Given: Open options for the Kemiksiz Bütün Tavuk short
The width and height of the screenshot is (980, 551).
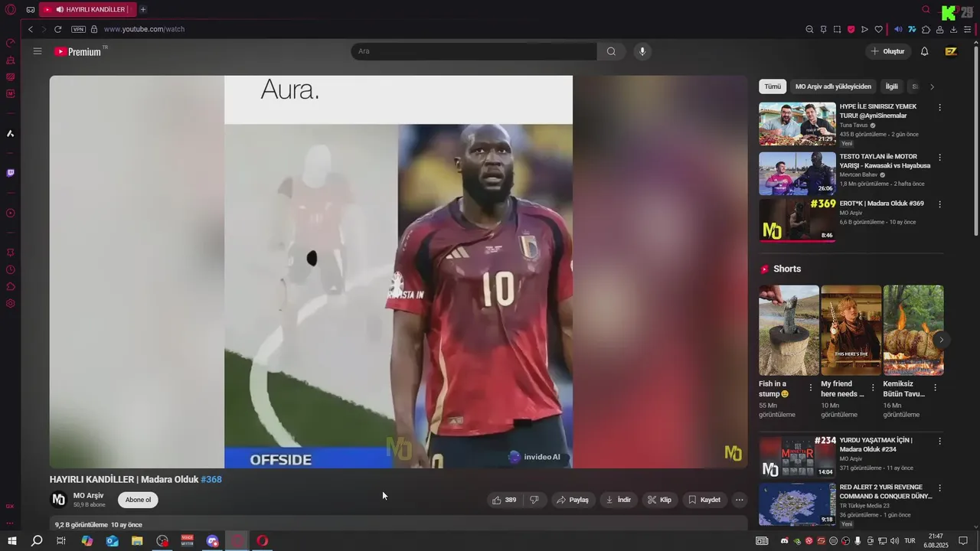Looking at the screenshot, I should tap(935, 388).
